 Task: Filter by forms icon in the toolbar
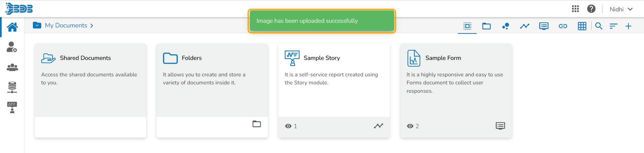point(544,26)
